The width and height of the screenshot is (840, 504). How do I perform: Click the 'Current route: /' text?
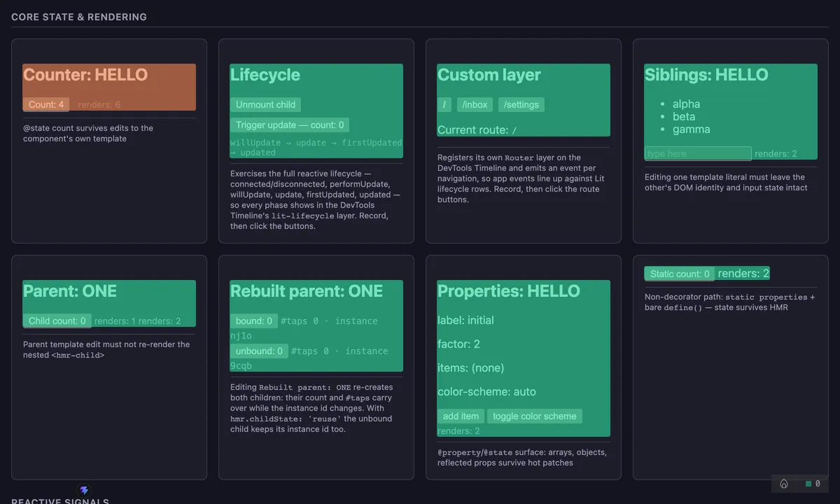(477, 129)
